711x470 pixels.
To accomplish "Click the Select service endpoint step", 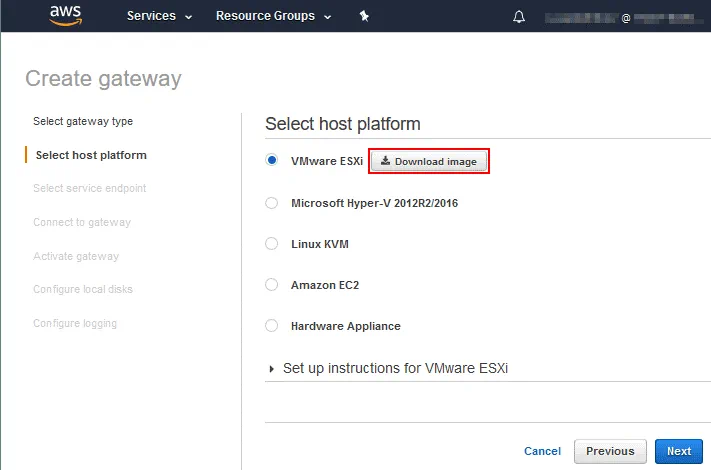I will tap(90, 188).
